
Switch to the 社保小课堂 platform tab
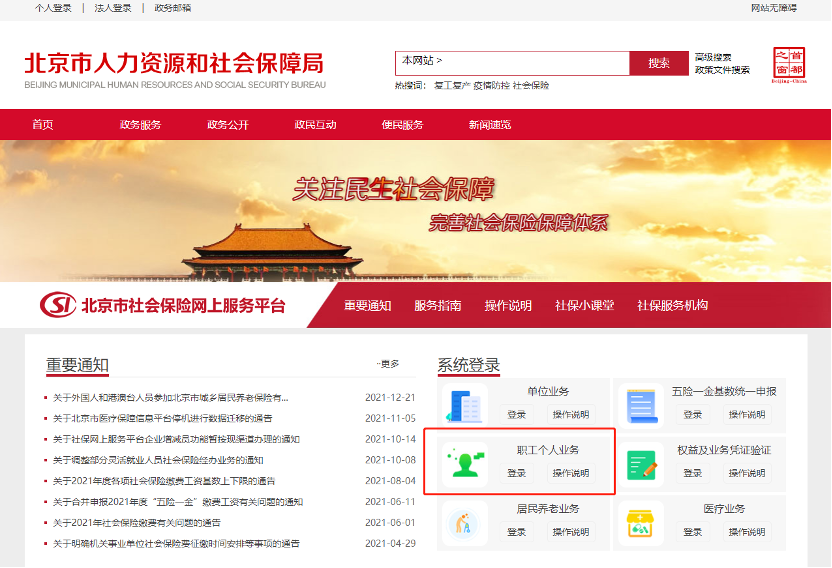[584, 306]
